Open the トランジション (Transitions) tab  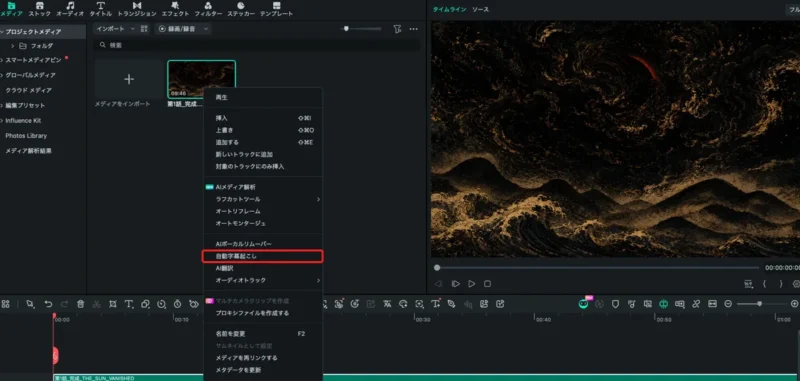pos(137,9)
